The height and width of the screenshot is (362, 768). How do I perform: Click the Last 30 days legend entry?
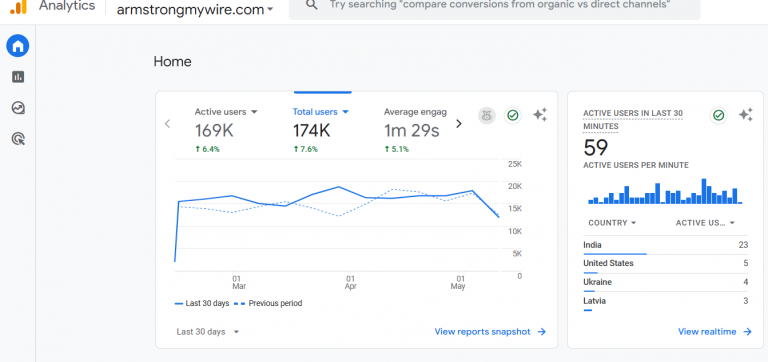[202, 303]
